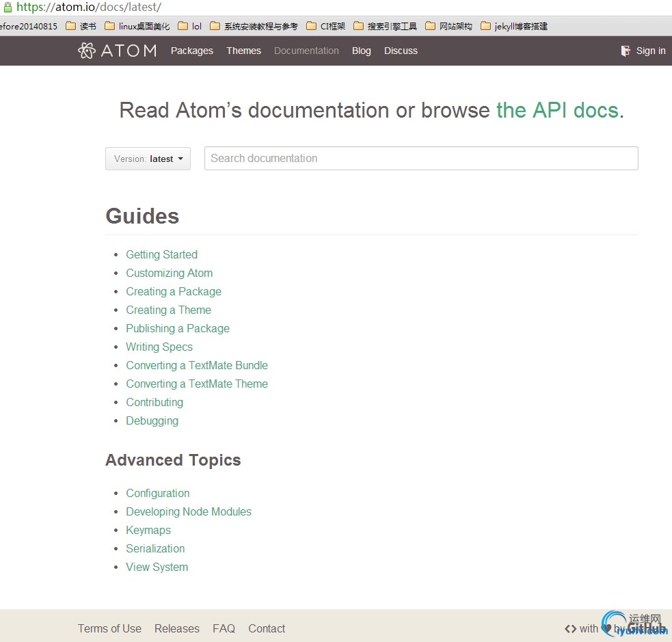The image size is (672, 642).
Task: Open the Packages nav item
Action: point(191,51)
